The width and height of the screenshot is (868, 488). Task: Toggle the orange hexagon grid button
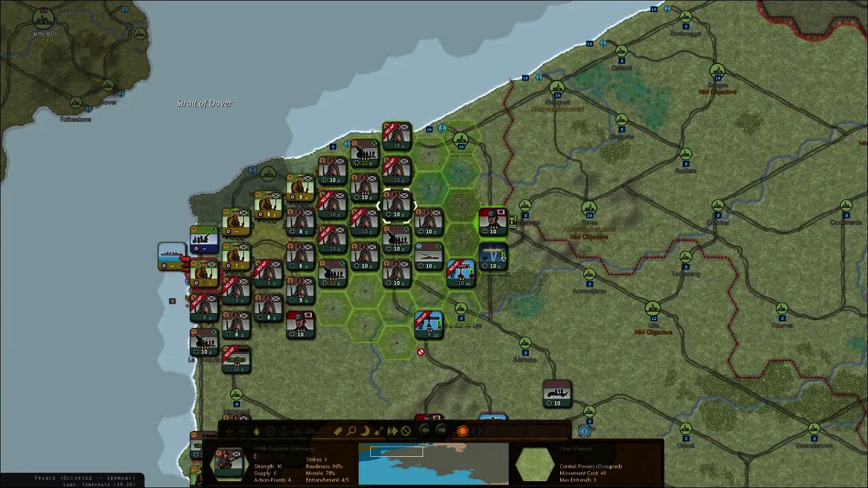(x=462, y=431)
